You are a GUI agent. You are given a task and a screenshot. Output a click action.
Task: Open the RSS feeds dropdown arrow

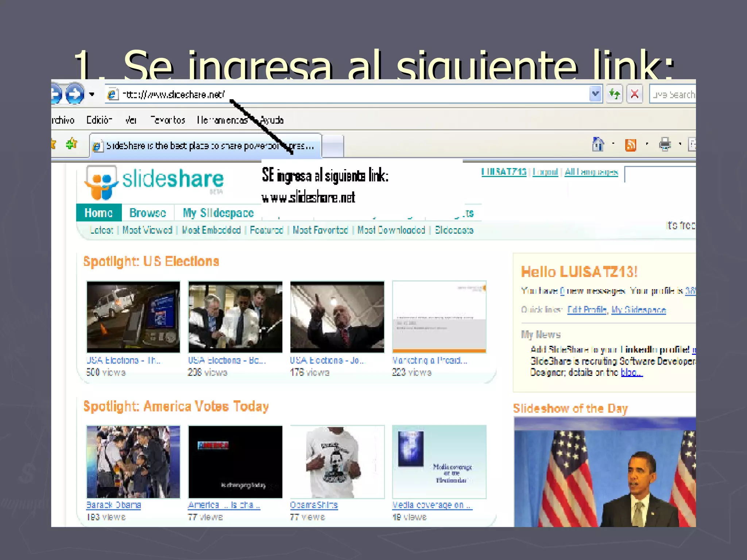(647, 144)
